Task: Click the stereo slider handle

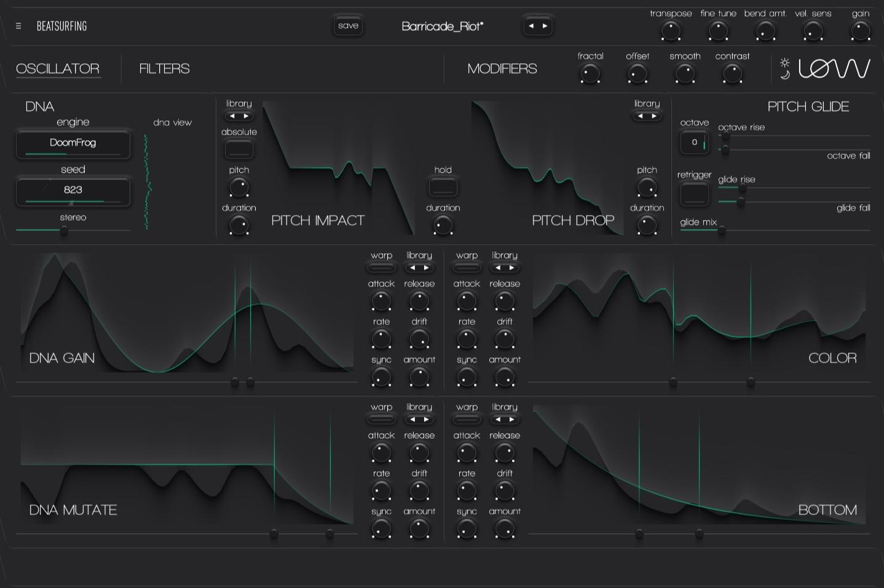Action: [x=64, y=230]
